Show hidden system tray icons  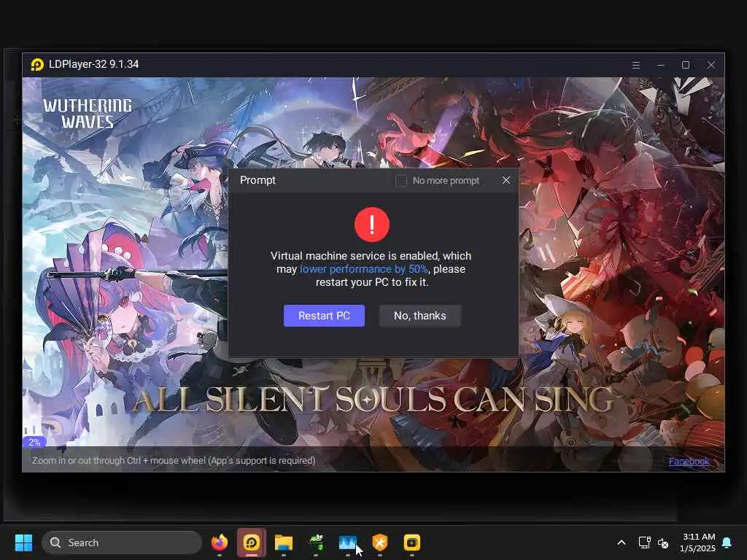pyautogui.click(x=622, y=542)
